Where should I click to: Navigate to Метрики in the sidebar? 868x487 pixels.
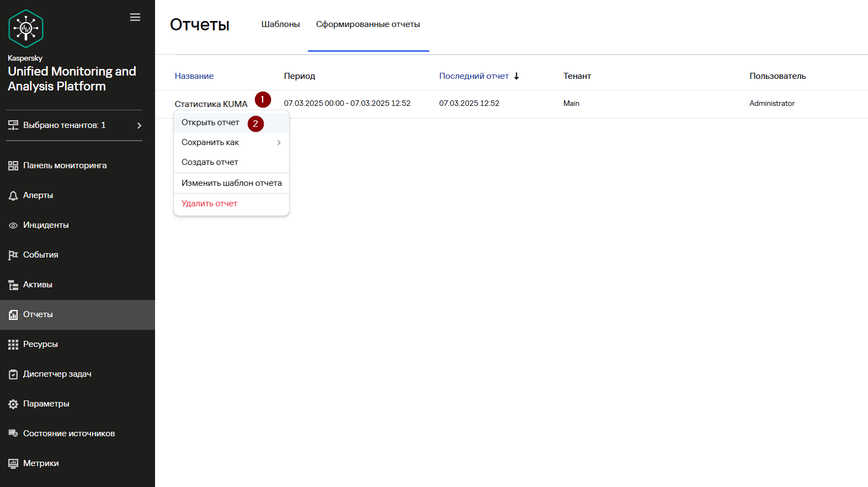click(x=77, y=463)
